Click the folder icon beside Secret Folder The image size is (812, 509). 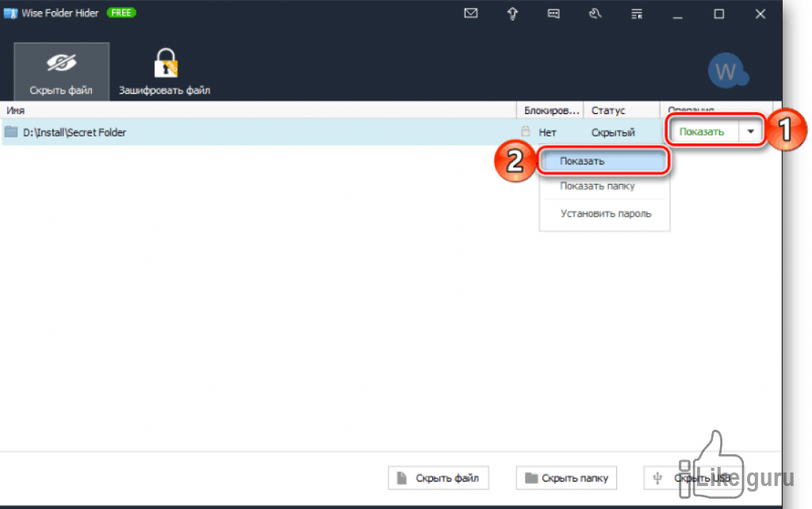[11, 132]
